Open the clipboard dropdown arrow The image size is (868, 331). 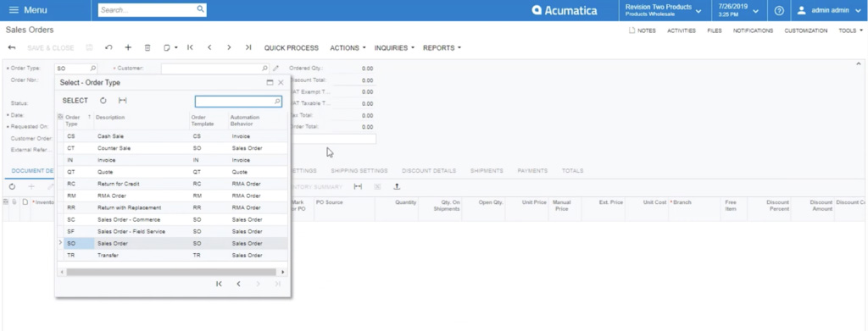pyautogui.click(x=176, y=48)
